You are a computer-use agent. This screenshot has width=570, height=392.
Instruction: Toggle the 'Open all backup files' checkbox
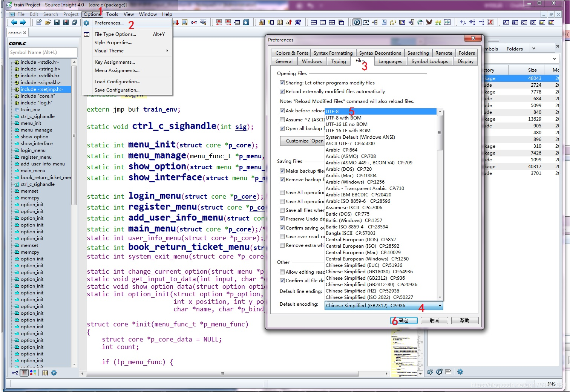point(282,128)
